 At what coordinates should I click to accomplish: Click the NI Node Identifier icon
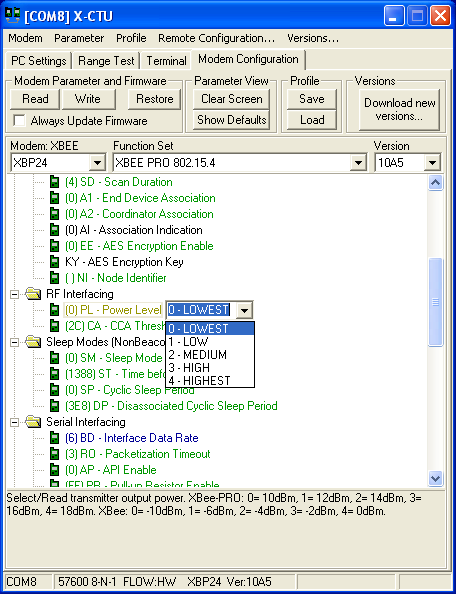pyautogui.click(x=55, y=278)
